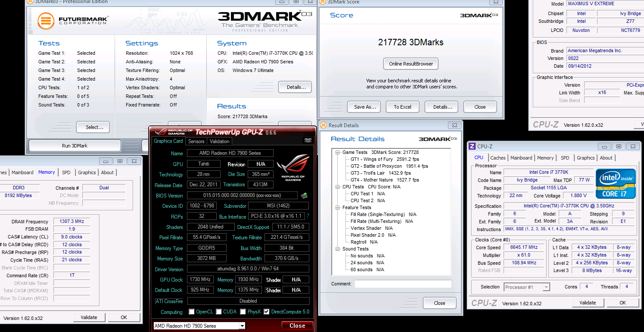Click the Bus Interface question mark icon
The height and width of the screenshot is (332, 644).
tap(308, 216)
